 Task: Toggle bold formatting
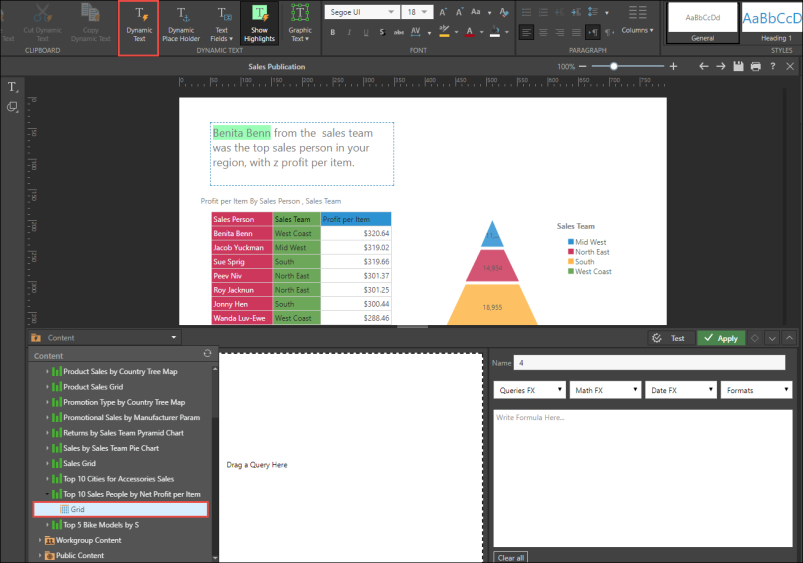333,32
